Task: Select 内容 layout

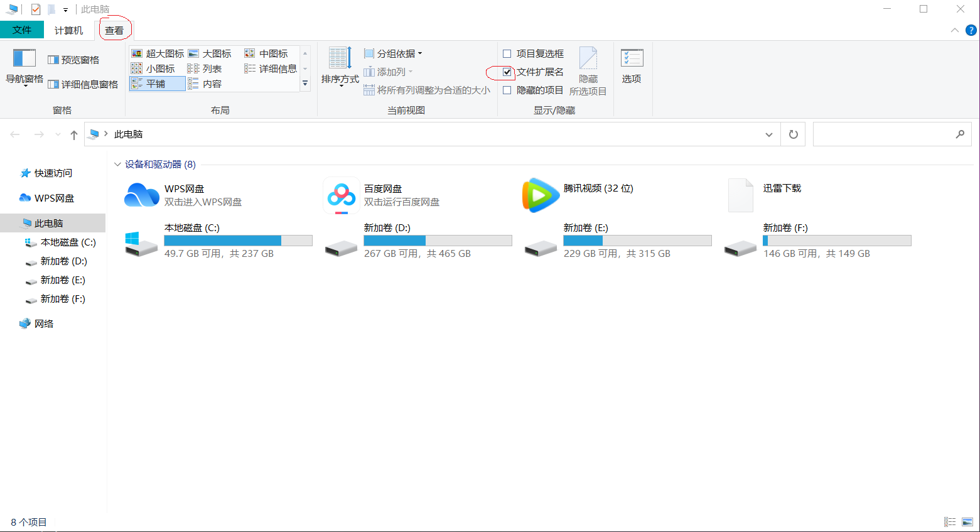Action: point(205,84)
